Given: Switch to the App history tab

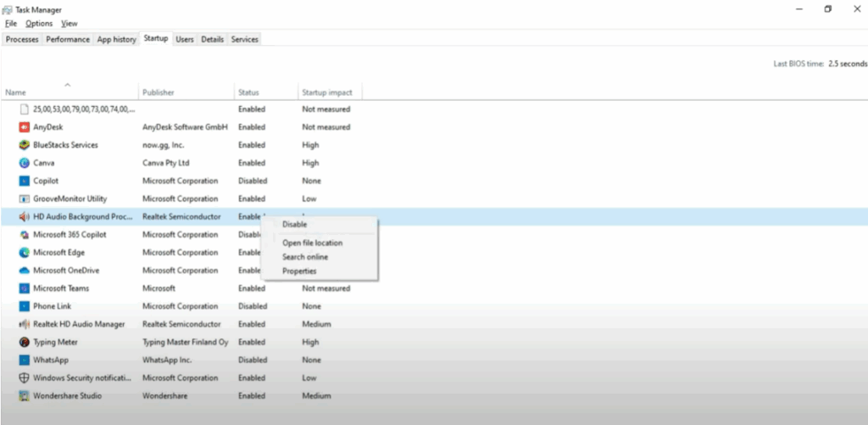Looking at the screenshot, I should (116, 39).
